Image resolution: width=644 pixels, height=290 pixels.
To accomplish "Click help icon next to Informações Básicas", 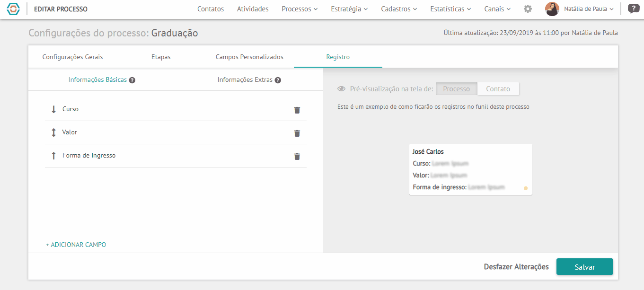I will pyautogui.click(x=132, y=80).
